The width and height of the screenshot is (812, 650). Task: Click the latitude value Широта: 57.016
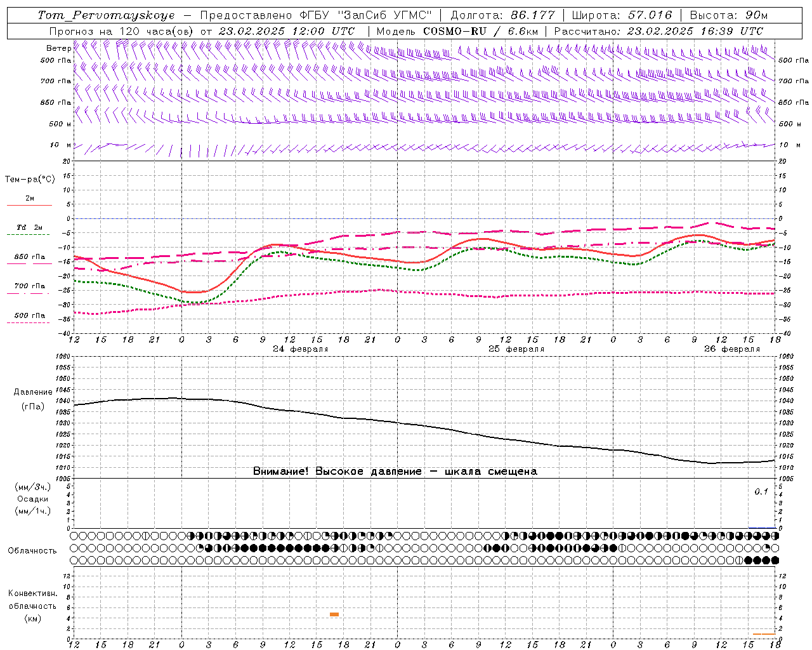coord(622,15)
